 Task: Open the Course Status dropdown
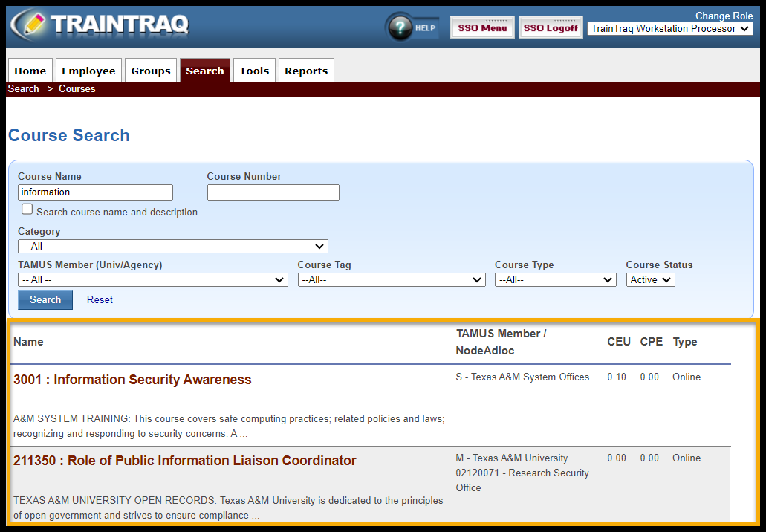tap(650, 280)
